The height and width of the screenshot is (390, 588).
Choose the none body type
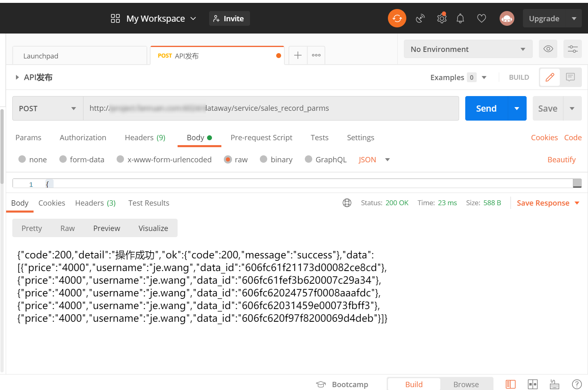coord(23,159)
